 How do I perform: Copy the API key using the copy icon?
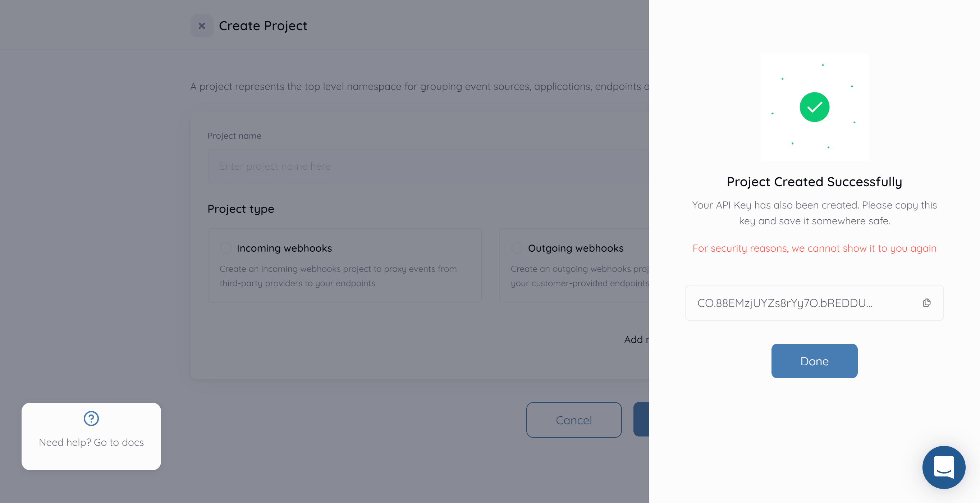pyautogui.click(x=927, y=302)
